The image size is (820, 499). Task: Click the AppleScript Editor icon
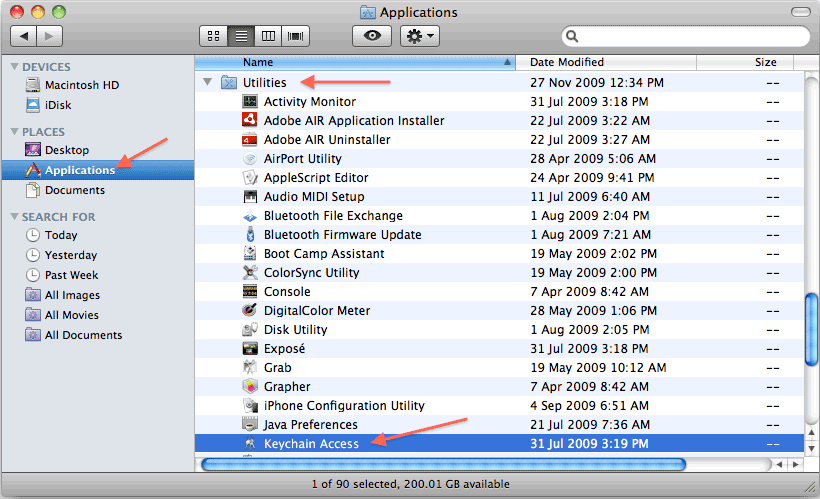tap(250, 177)
